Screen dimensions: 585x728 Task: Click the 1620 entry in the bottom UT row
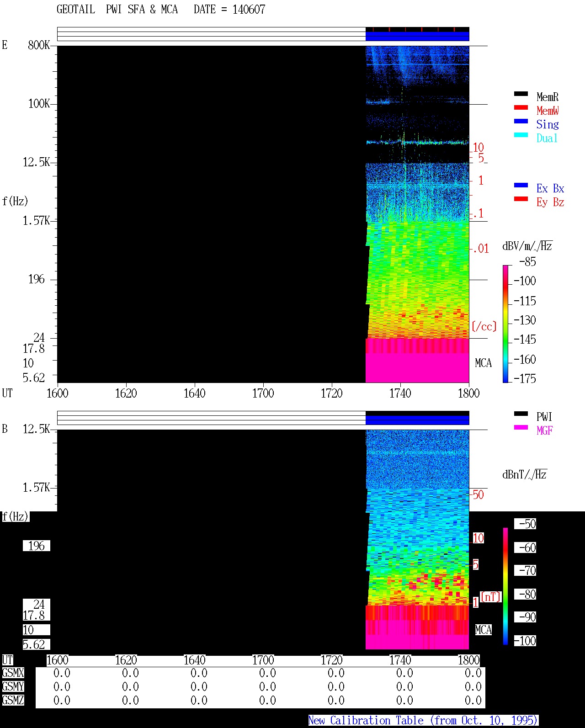(x=126, y=660)
